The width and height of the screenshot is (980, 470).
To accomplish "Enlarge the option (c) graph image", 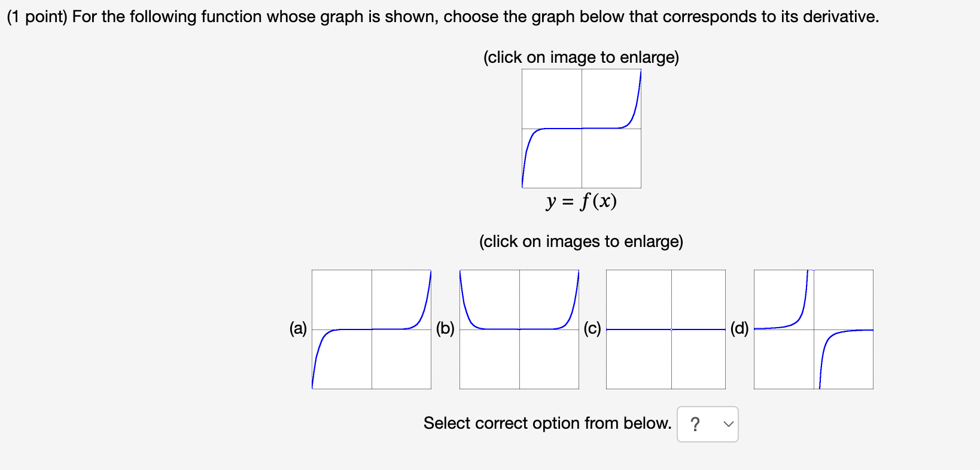I will 665,329.
